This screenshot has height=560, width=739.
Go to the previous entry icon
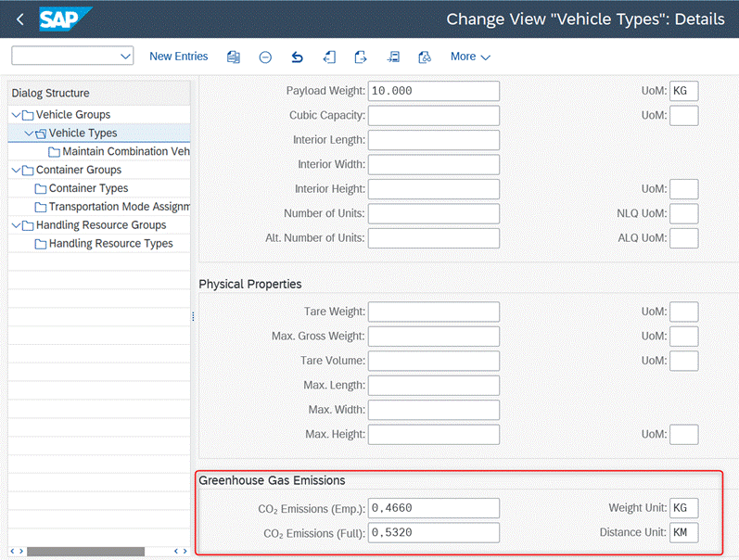(x=329, y=57)
